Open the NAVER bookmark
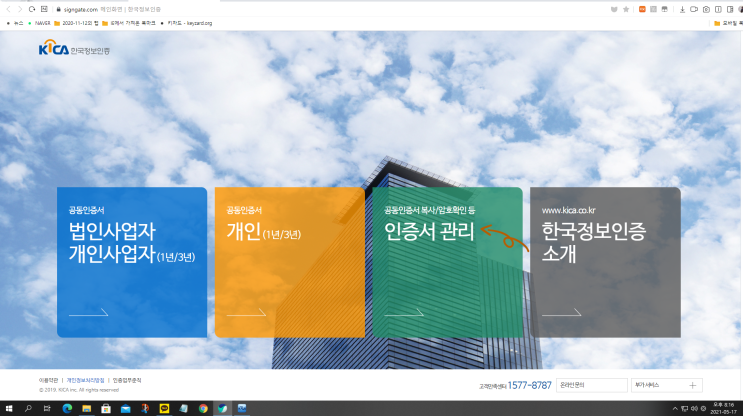This screenshot has height=416, width=743. (x=39, y=23)
